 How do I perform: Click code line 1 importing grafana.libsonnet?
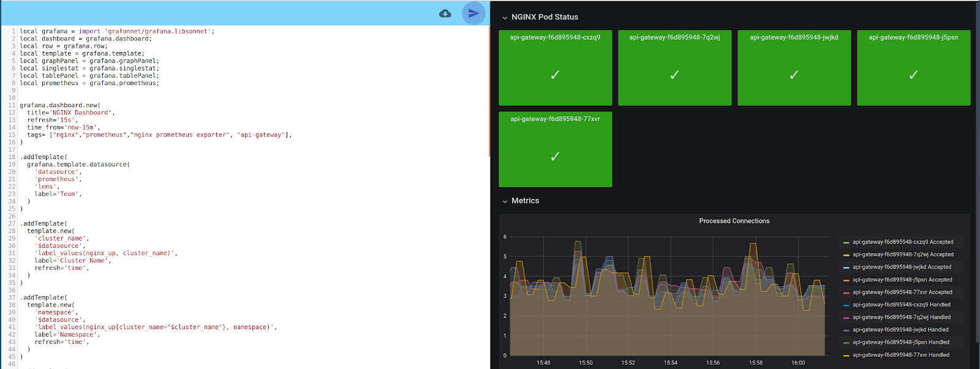tap(117, 31)
